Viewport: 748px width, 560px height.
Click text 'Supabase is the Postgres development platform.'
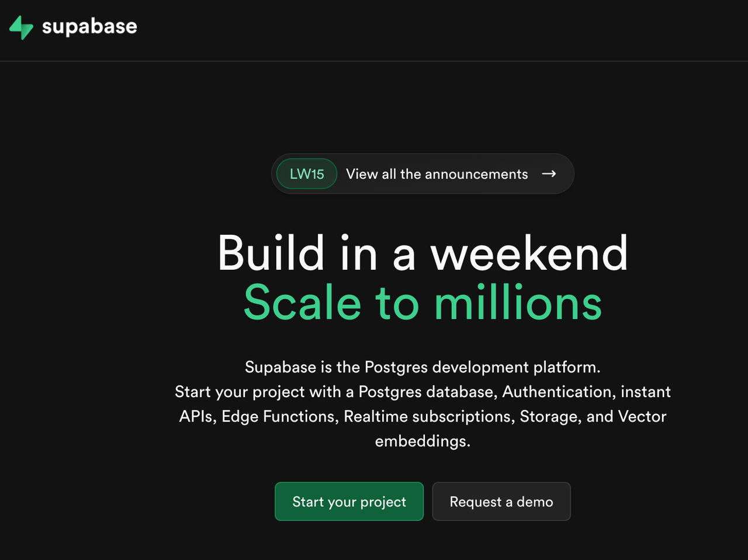pyautogui.click(x=423, y=367)
